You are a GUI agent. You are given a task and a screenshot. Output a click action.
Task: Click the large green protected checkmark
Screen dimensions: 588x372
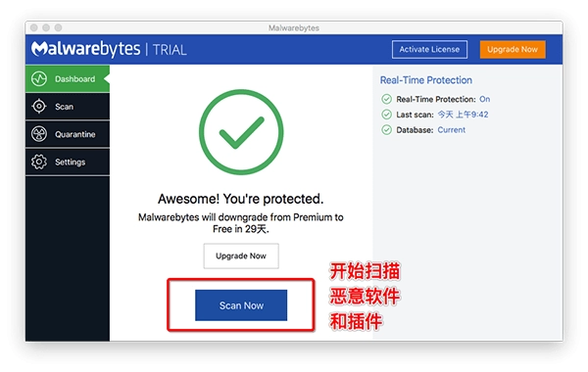(x=241, y=132)
